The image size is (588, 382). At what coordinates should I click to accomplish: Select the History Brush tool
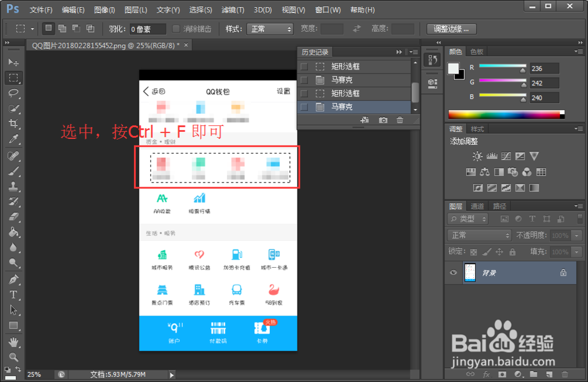pyautogui.click(x=14, y=201)
